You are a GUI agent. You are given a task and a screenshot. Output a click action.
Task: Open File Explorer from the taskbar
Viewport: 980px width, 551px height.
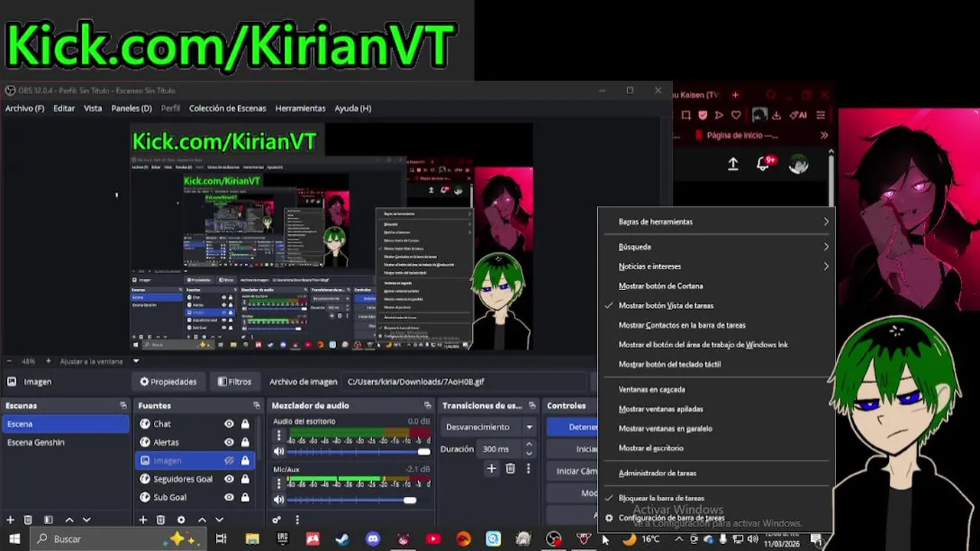(x=252, y=539)
